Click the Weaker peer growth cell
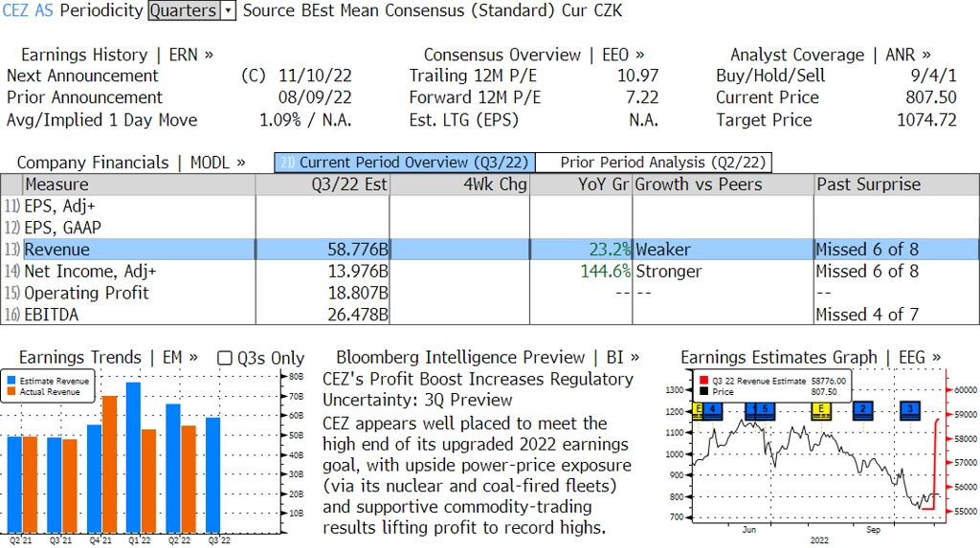Image resolution: width=980 pixels, height=548 pixels. coord(663,250)
